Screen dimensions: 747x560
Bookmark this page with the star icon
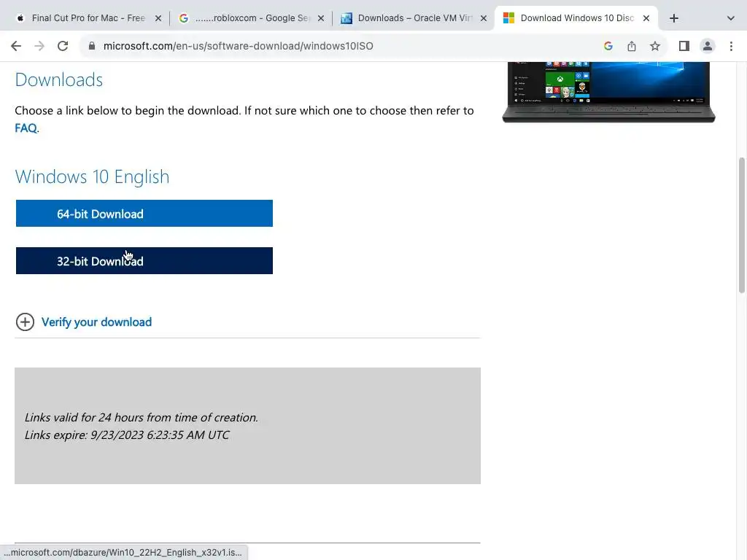[655, 46]
